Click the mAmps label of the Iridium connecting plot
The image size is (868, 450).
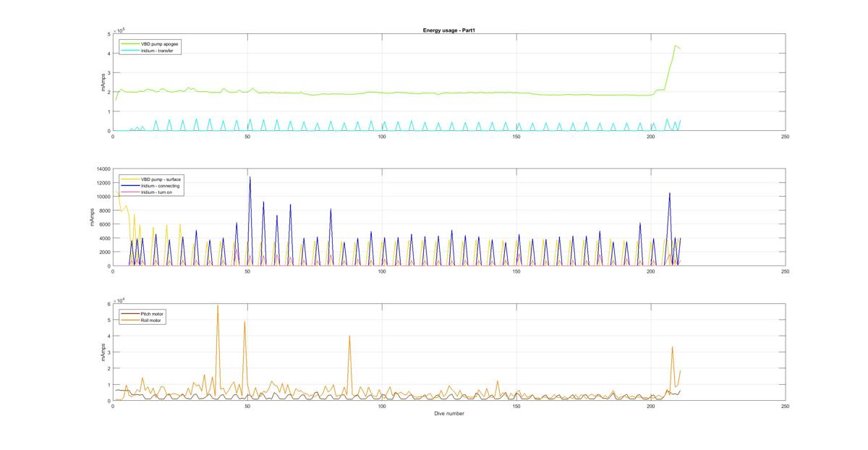93,217
